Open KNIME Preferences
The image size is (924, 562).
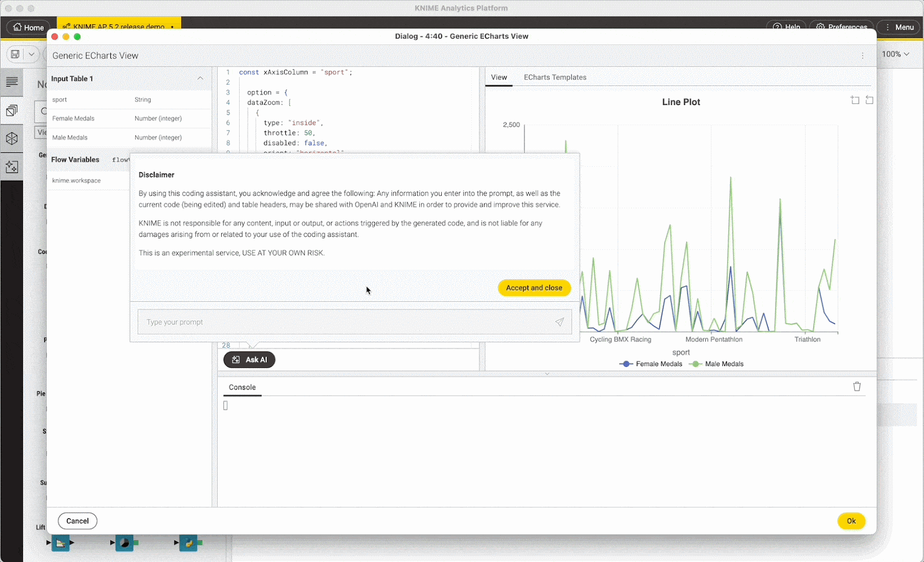(841, 27)
